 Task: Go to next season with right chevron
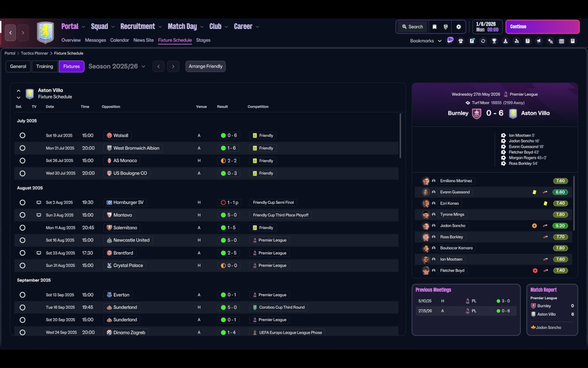pyautogui.click(x=173, y=67)
